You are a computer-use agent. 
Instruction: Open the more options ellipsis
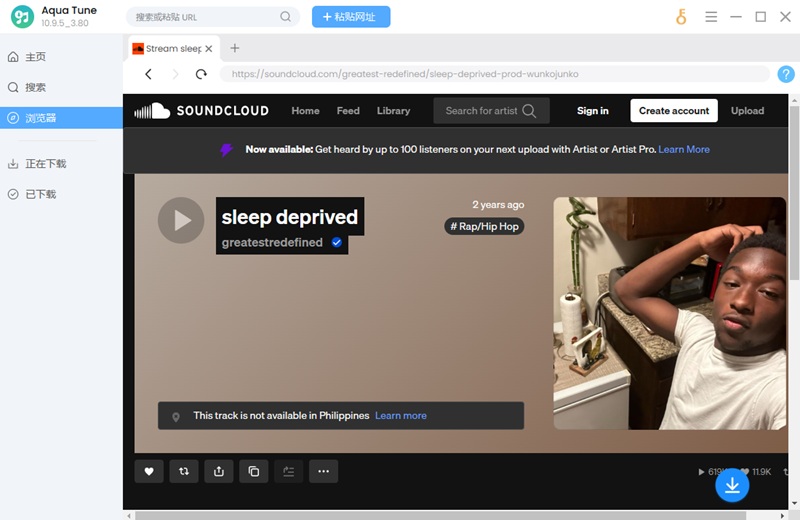pyautogui.click(x=323, y=472)
